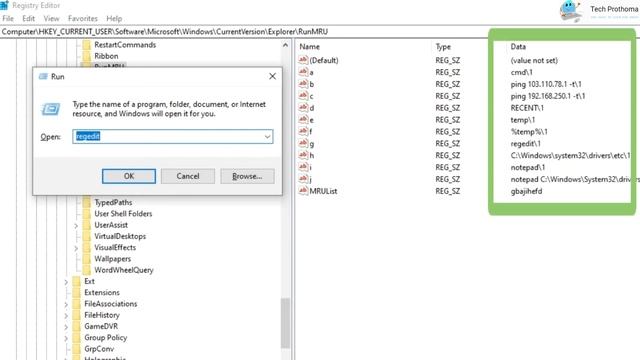640x360 pixels.
Task: Open the File menu
Action: point(8,18)
